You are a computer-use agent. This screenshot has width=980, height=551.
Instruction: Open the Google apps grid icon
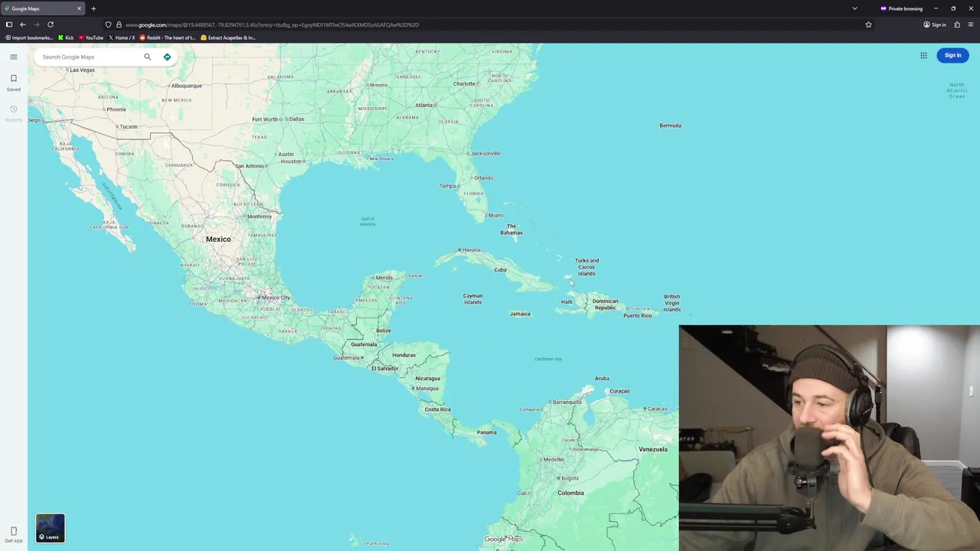(x=923, y=55)
